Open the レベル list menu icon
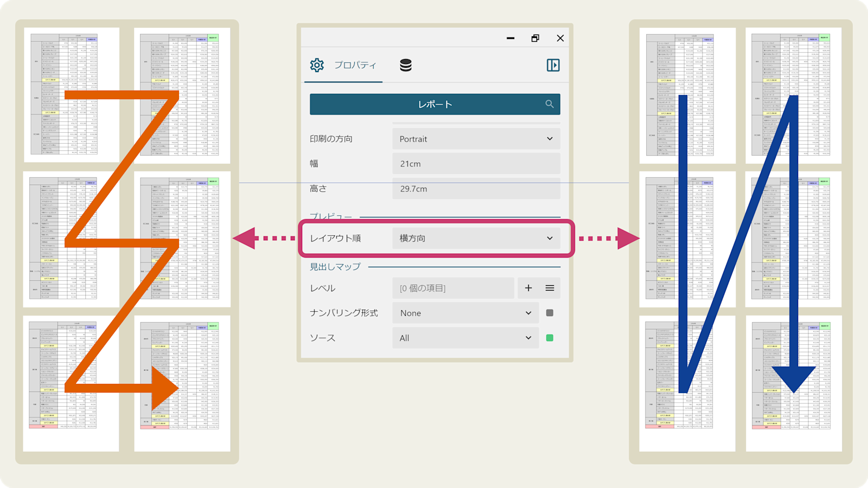The image size is (868, 488). point(550,288)
